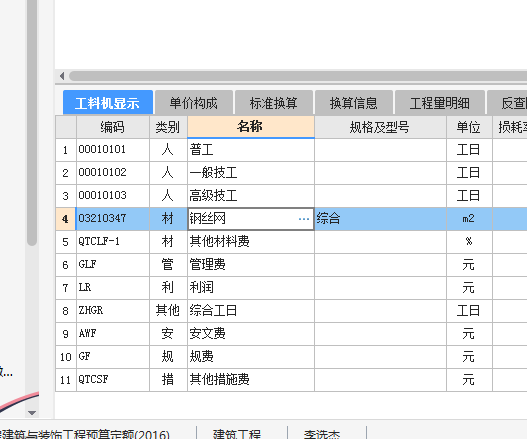Click the 元 unit cell of 管理费 row

pos(469,265)
